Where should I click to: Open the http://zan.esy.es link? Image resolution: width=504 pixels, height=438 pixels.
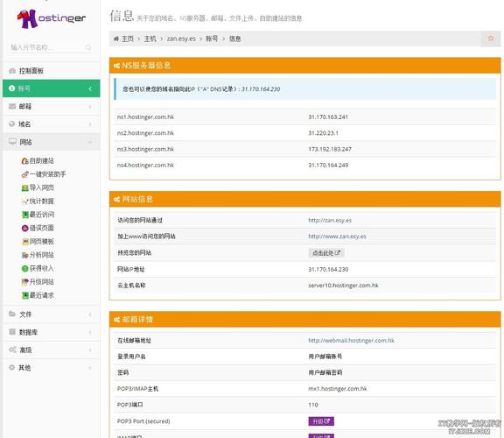330,221
